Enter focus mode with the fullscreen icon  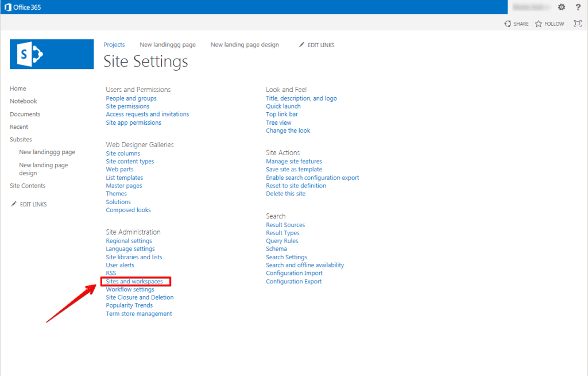point(578,24)
